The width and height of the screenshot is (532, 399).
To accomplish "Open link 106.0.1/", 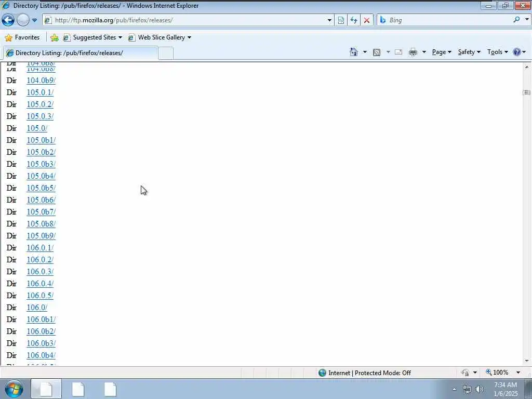I will 40,248.
